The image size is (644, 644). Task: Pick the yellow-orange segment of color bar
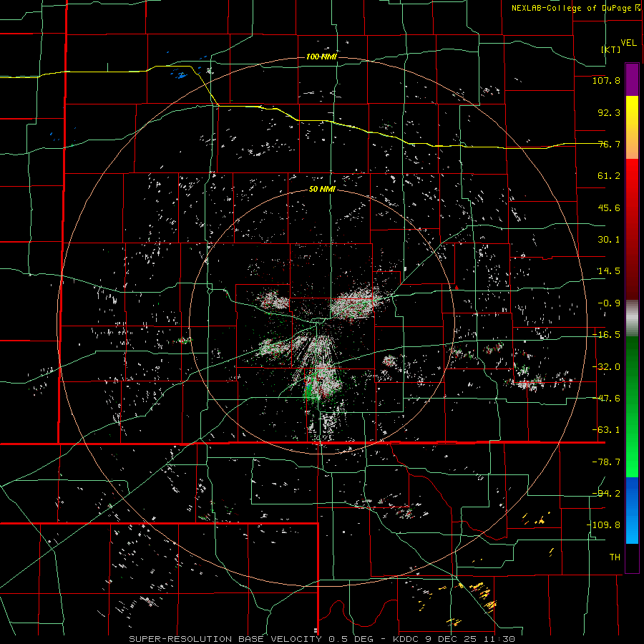(x=632, y=127)
